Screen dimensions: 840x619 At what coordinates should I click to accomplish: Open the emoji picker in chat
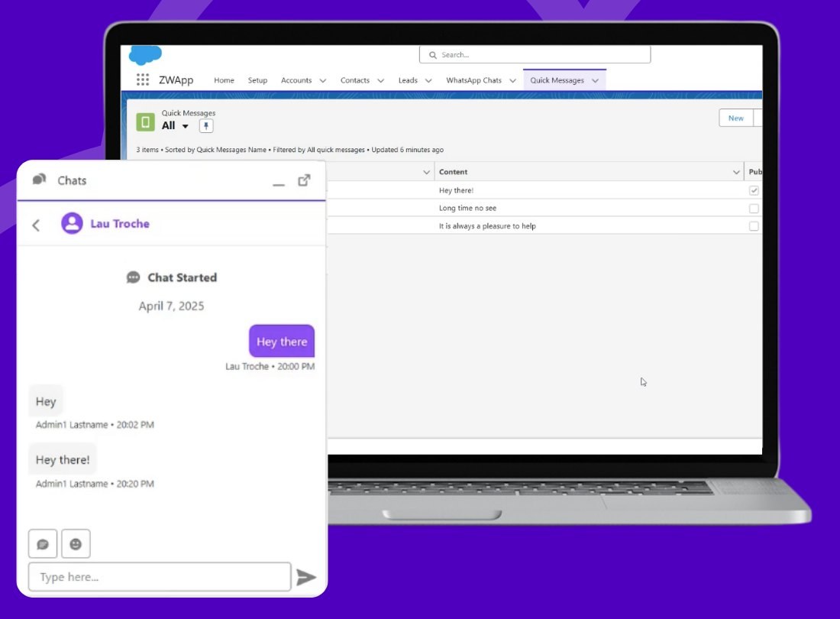tap(76, 544)
